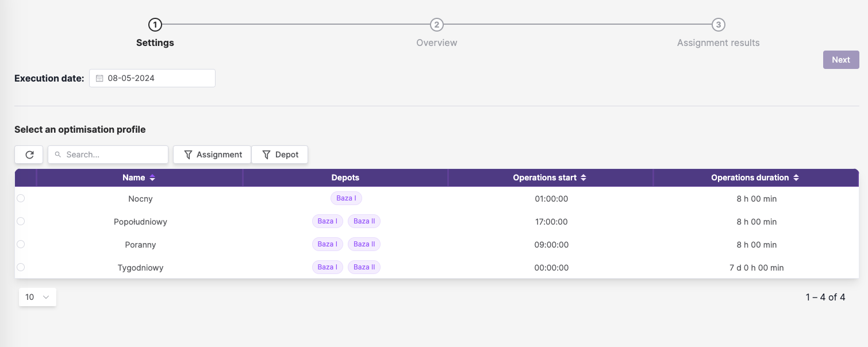Click the step 3 circle in the stepper
This screenshot has width=868, height=347.
719,25
